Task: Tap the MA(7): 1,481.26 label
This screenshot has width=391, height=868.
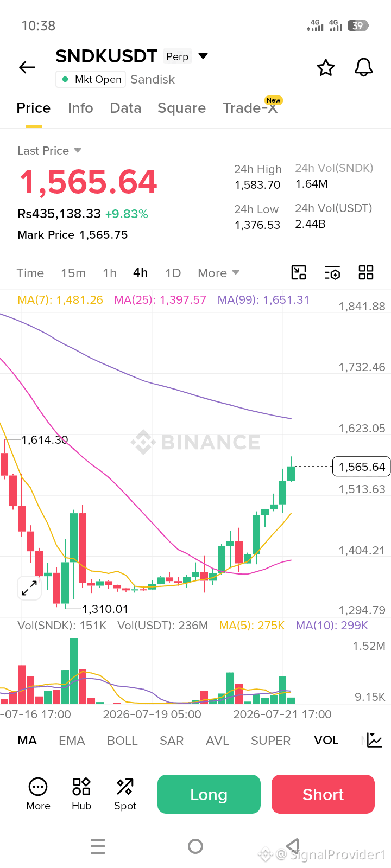Action: pyautogui.click(x=60, y=300)
